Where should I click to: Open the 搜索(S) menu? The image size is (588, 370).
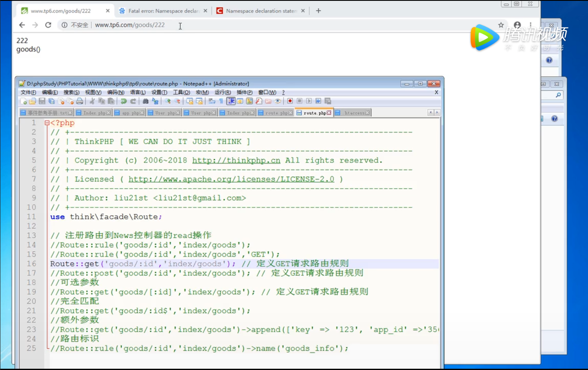(72, 92)
